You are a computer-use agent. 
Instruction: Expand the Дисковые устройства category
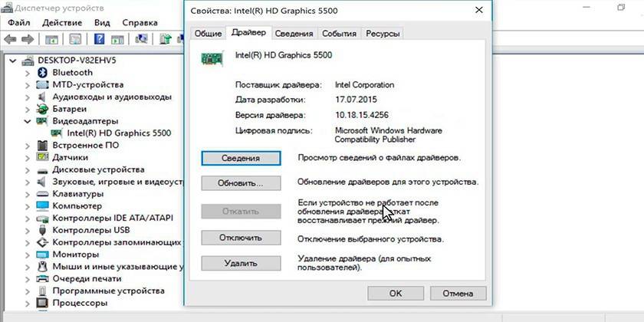[x=28, y=169]
